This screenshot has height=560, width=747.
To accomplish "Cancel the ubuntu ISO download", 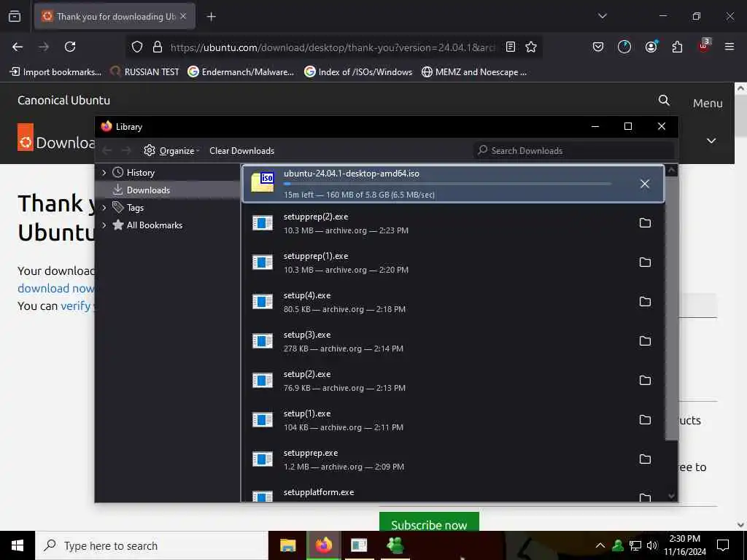I will click(x=645, y=184).
